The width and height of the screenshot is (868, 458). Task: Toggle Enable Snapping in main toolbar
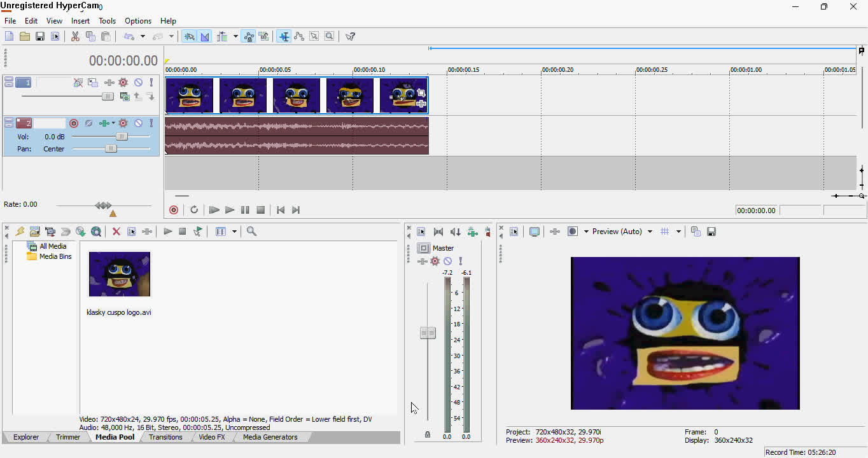tap(190, 36)
